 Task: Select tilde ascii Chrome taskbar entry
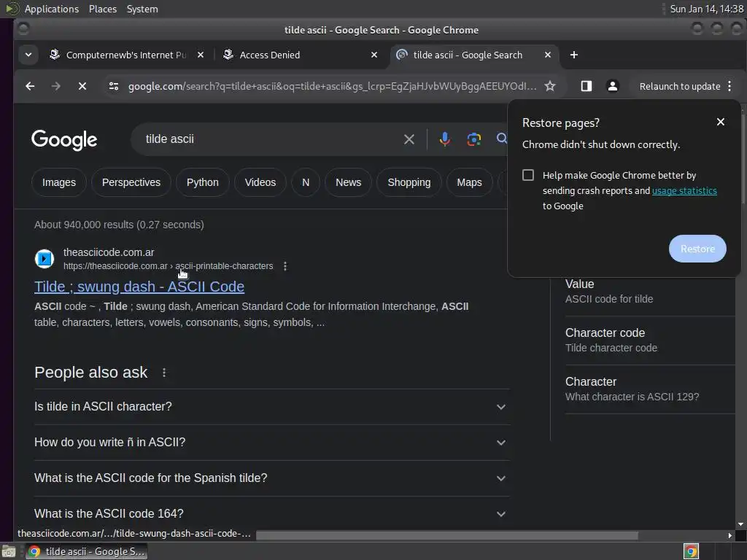pyautogui.click(x=86, y=552)
